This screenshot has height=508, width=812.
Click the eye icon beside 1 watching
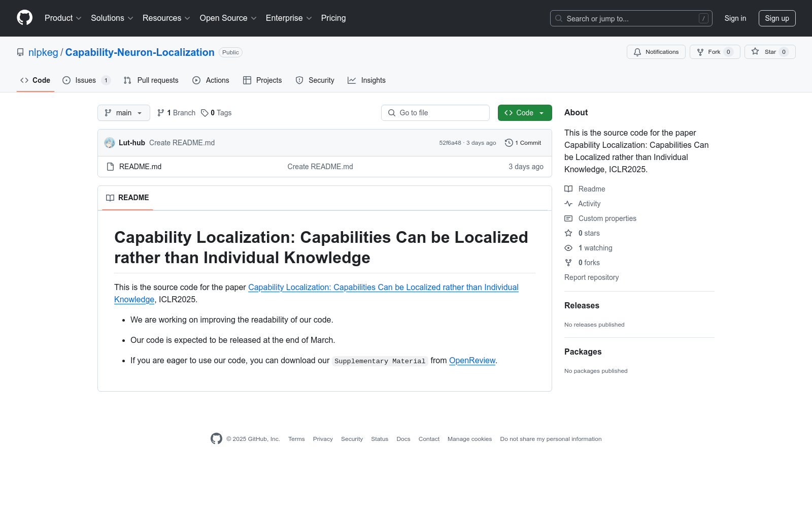568,248
